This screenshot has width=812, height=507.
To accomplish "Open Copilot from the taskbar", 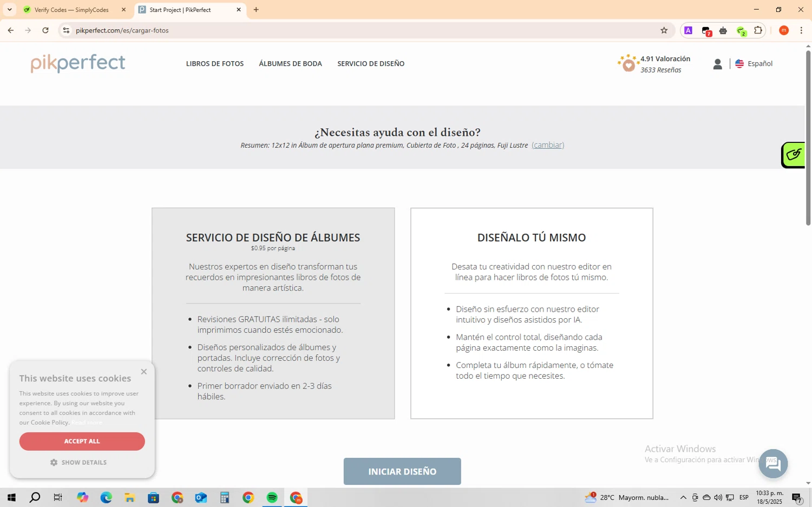I will coord(82,498).
